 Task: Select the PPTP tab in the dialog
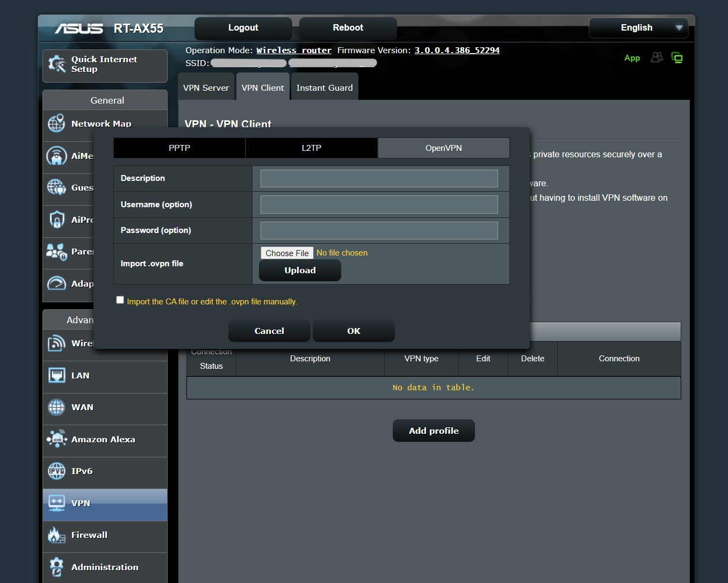pyautogui.click(x=179, y=148)
